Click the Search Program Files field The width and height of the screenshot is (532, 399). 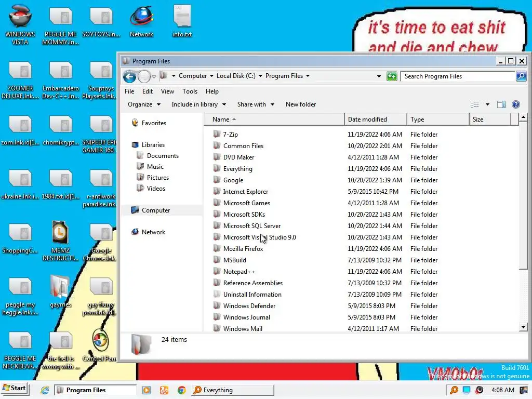pos(458,76)
